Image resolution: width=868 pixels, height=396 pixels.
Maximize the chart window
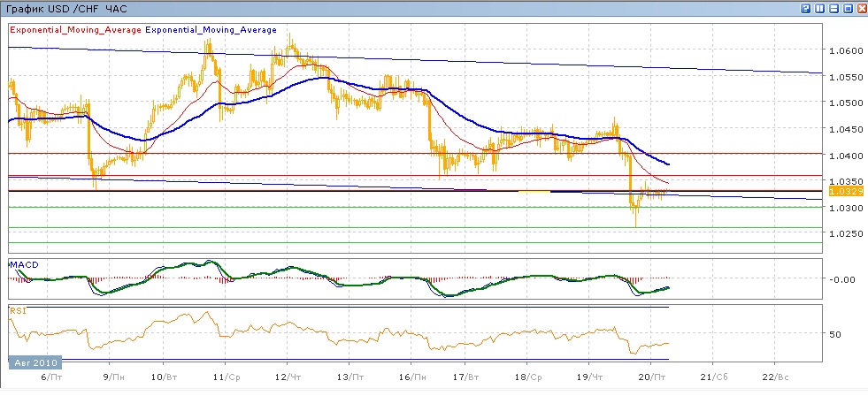(x=846, y=8)
